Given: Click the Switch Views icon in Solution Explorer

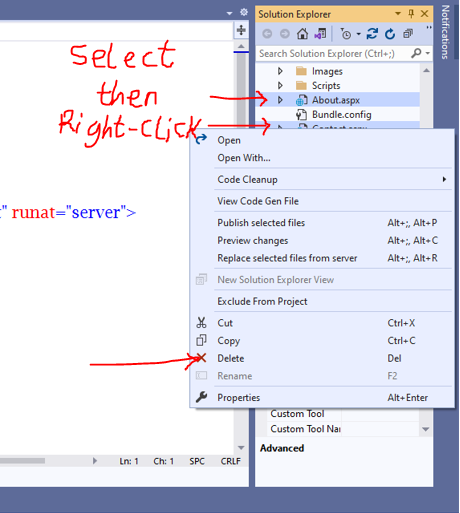Looking at the screenshot, I should coord(320,34).
